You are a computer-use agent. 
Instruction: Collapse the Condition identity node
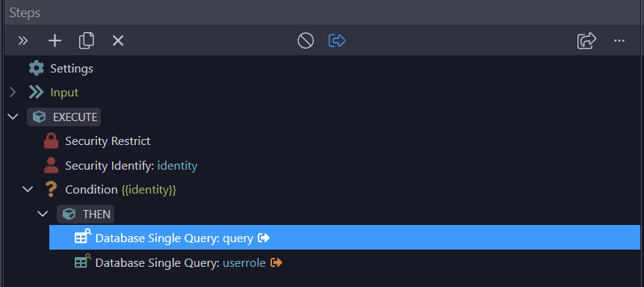[x=28, y=189]
